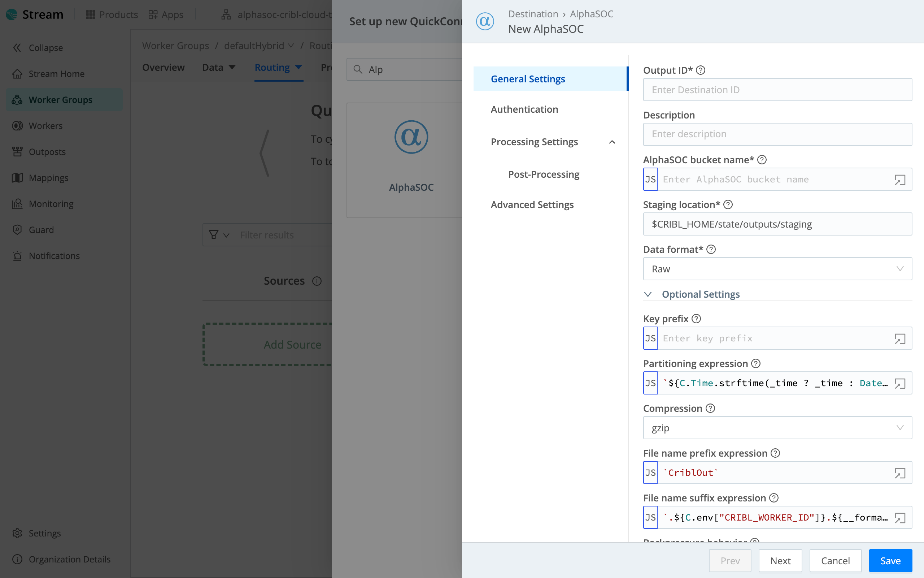Click the Description input field
924x578 pixels.
coord(777,134)
